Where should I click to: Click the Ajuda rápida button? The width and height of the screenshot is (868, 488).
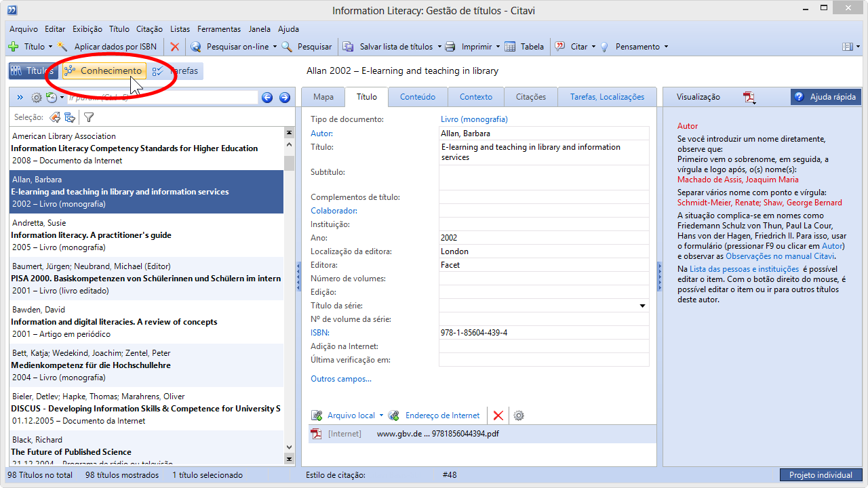pyautogui.click(x=826, y=97)
